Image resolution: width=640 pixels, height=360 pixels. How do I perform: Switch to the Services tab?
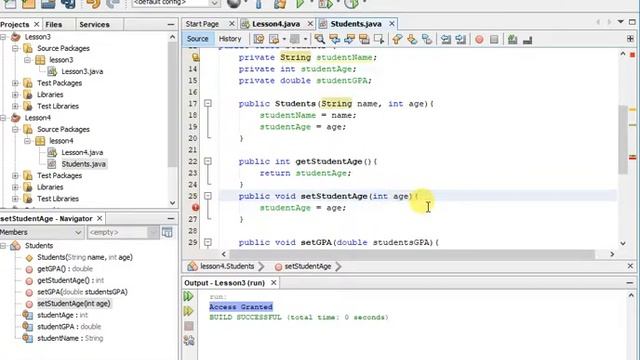(94, 24)
